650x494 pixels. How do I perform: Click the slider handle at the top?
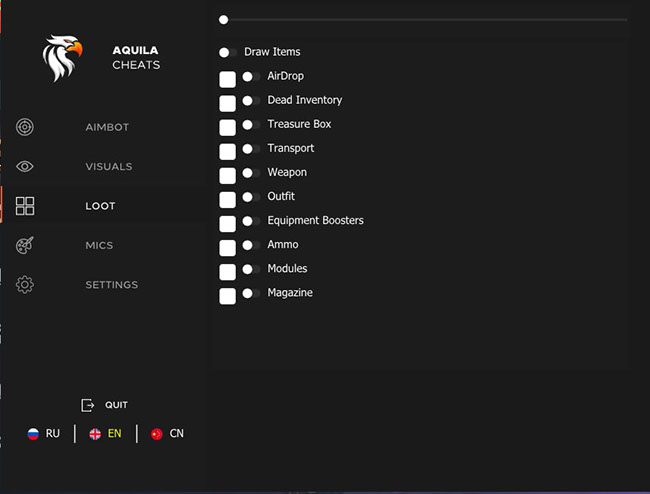[223, 19]
